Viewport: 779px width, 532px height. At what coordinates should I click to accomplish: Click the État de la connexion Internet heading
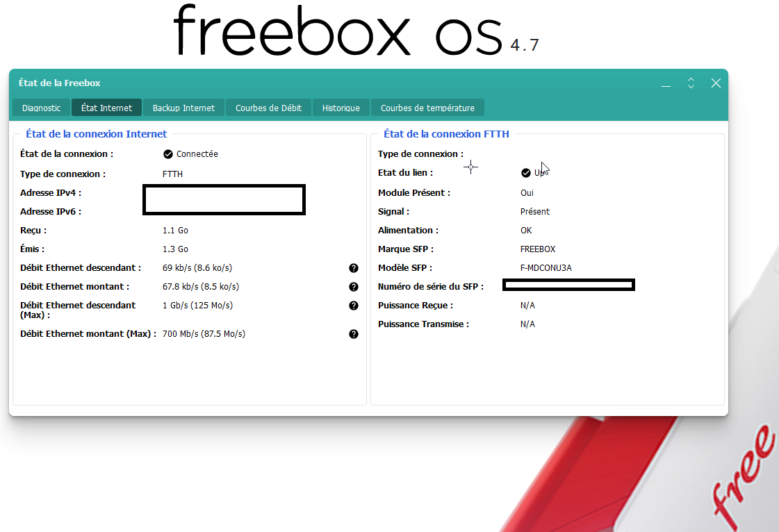coord(97,134)
